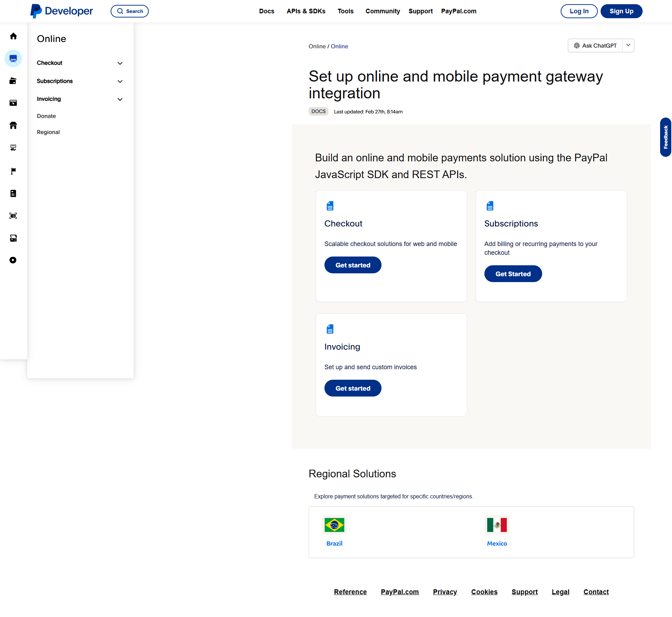Screen dimensions: 672x617
Task: Open the PayPal.com footer link
Action: tap(400, 592)
